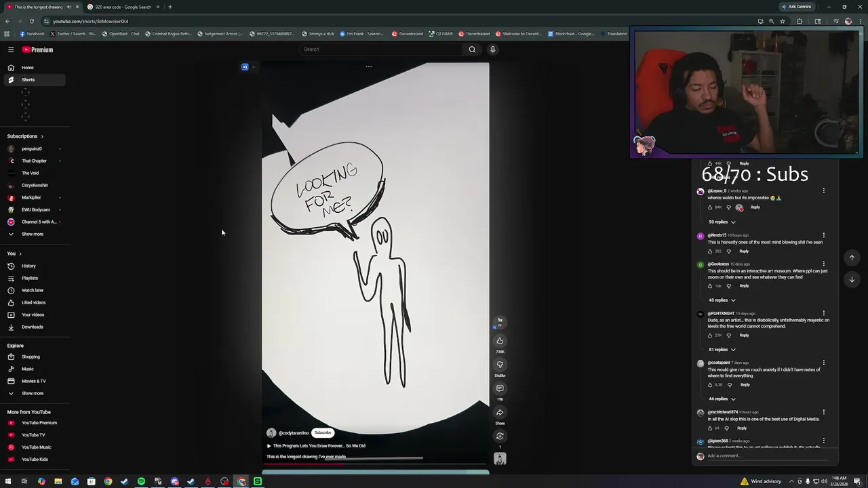
Task: Open the @codytarantino channel link
Action: [x=294, y=433]
